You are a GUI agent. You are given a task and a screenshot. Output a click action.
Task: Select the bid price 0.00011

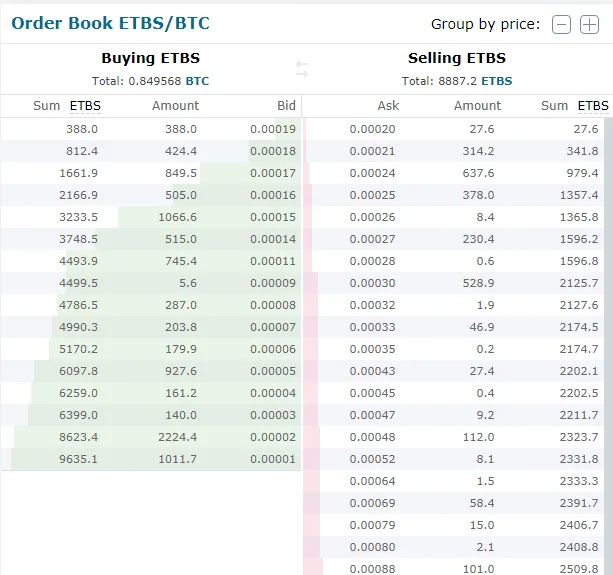[x=273, y=261]
